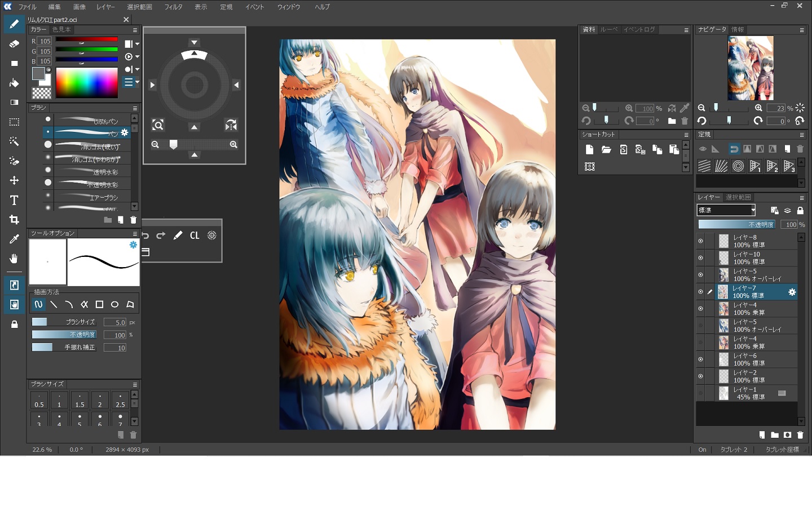Click the undo arrow in the floating panel
Screen dimensions: 812x524
(x=146, y=236)
